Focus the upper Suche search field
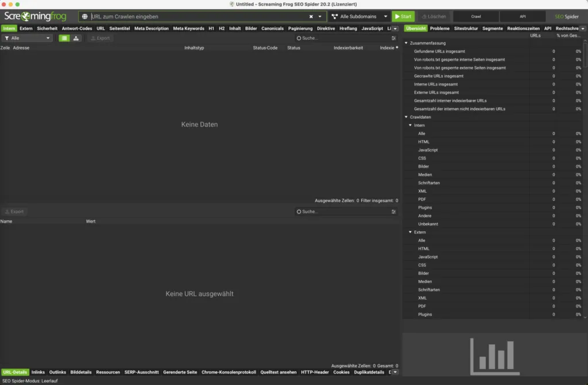Screen dimensions: 588x385 343,38
